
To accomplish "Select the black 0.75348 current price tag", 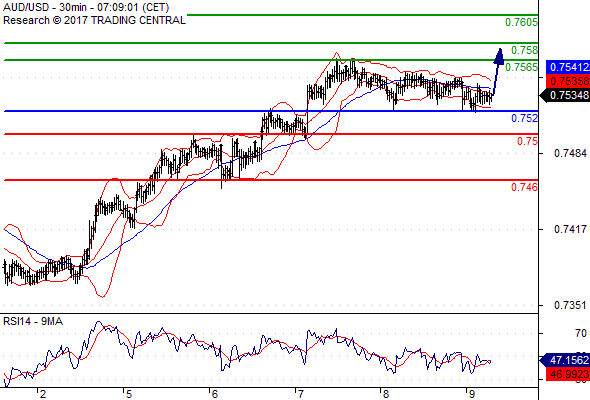I will click(x=565, y=95).
